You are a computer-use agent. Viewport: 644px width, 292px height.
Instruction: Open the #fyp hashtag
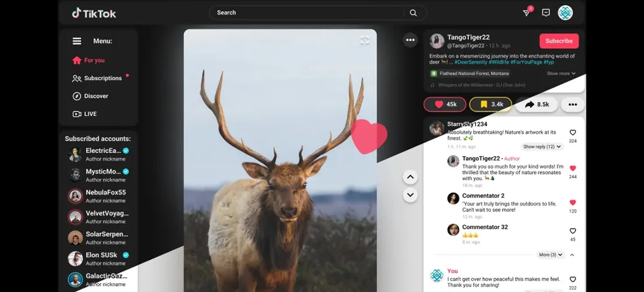549,62
